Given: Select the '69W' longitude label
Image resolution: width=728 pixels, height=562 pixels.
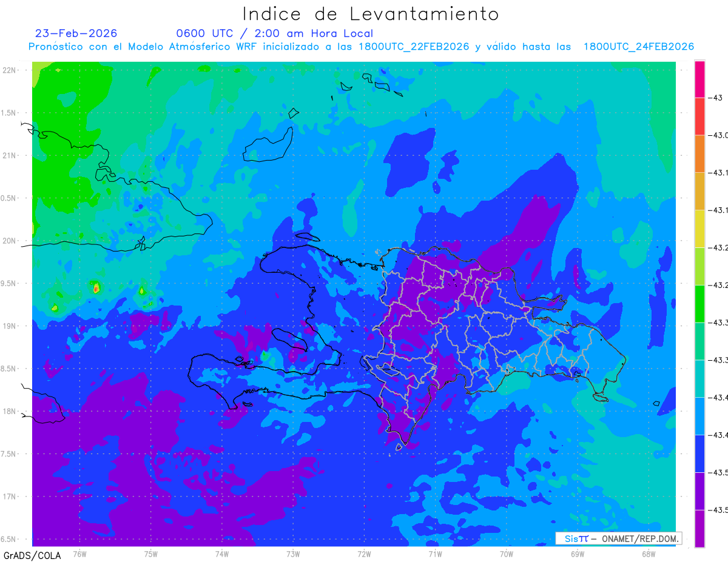Looking at the screenshot, I should coord(578,554).
